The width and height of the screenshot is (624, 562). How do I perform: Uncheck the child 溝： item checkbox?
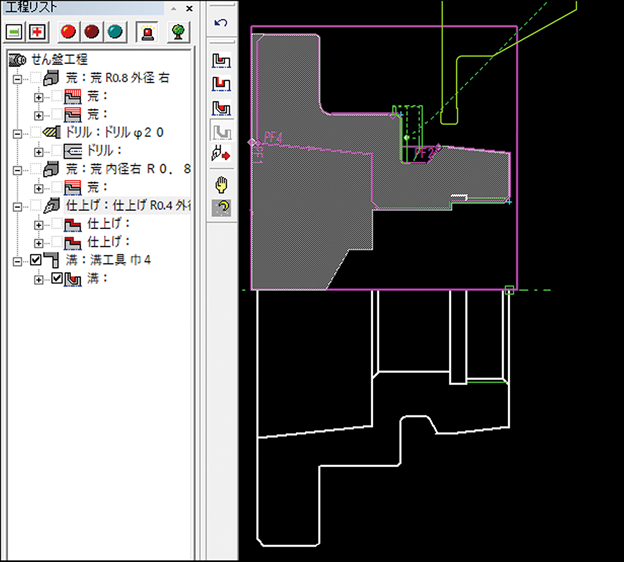57,279
